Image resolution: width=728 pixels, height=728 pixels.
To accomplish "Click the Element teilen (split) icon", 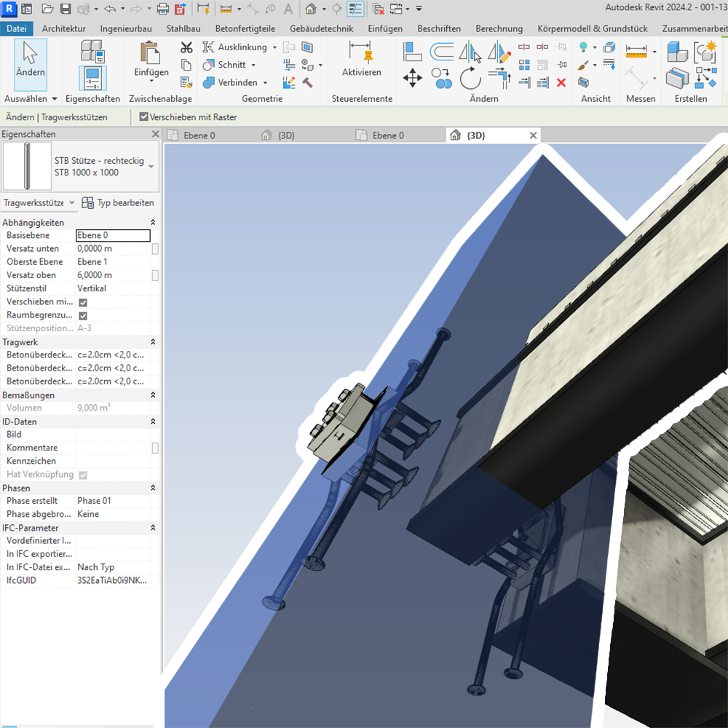I will click(x=524, y=47).
